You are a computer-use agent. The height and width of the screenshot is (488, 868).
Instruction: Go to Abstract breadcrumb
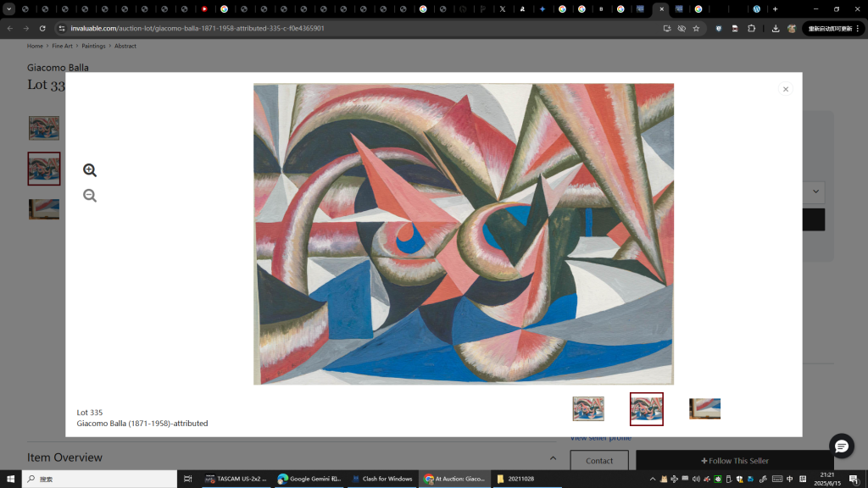tap(125, 46)
